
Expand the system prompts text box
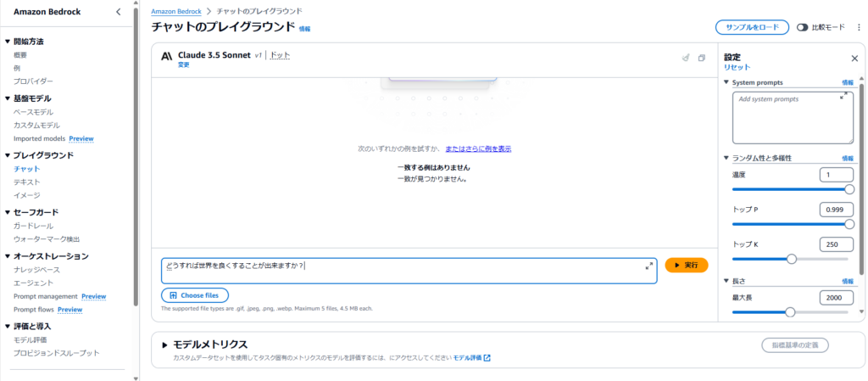click(x=843, y=98)
